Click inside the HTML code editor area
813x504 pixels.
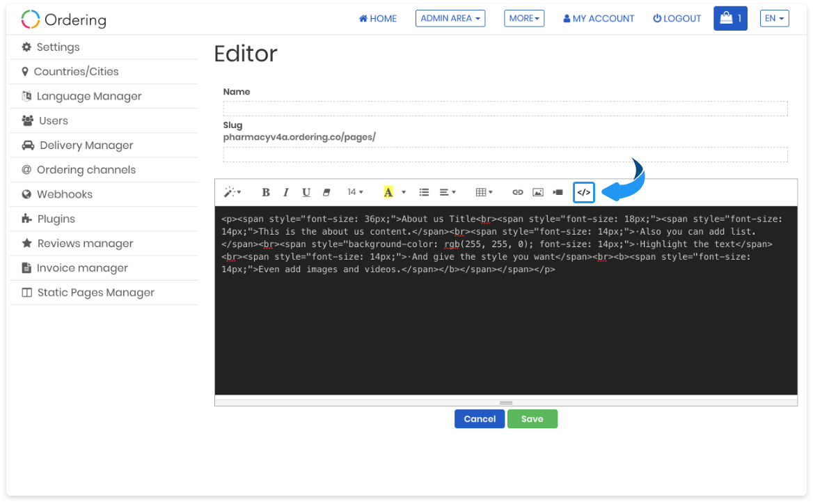(506, 301)
